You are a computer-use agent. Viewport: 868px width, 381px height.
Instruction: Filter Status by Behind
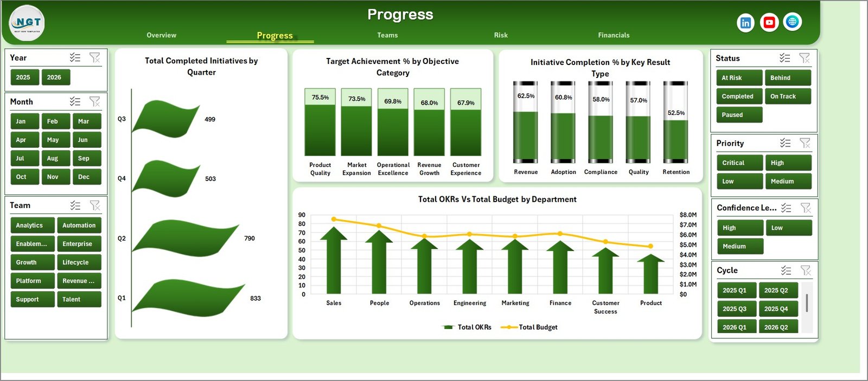pos(788,78)
